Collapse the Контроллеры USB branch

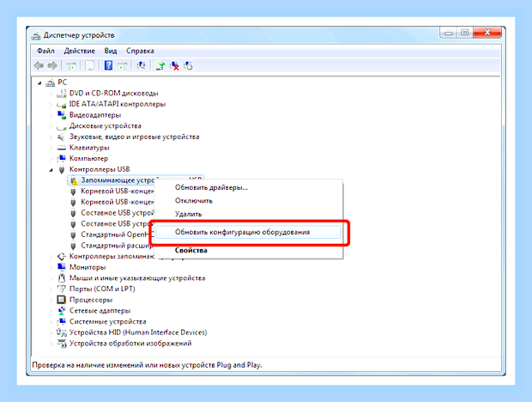point(51,170)
